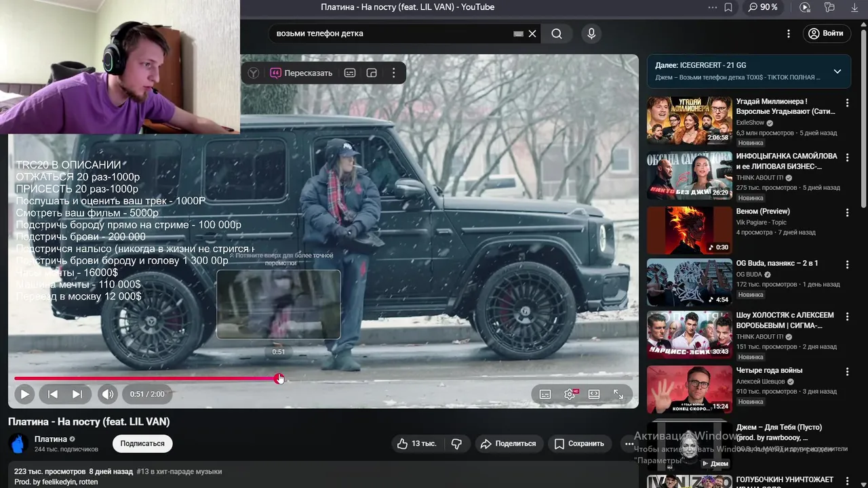Click the ExileShow channel name
The image size is (868, 488).
pyautogui.click(x=750, y=123)
